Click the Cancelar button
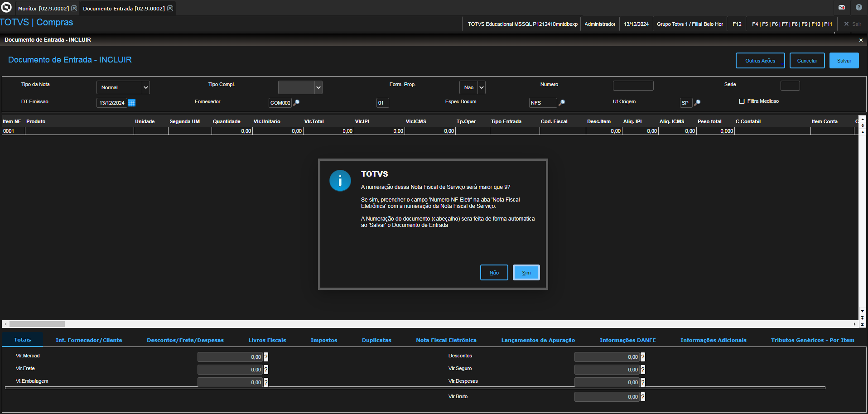Viewport: 868px width, 414px height. [x=807, y=61]
